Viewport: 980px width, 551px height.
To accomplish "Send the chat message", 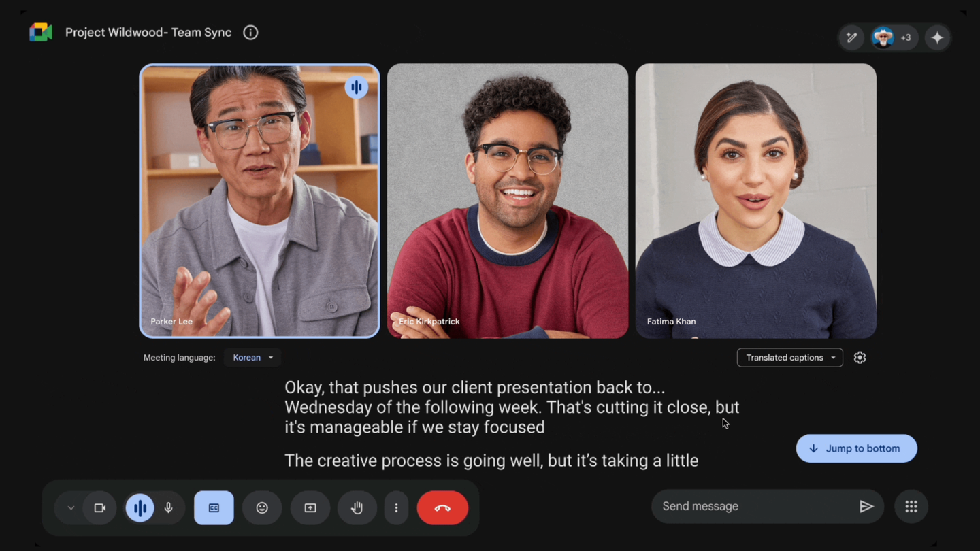I will tap(867, 506).
